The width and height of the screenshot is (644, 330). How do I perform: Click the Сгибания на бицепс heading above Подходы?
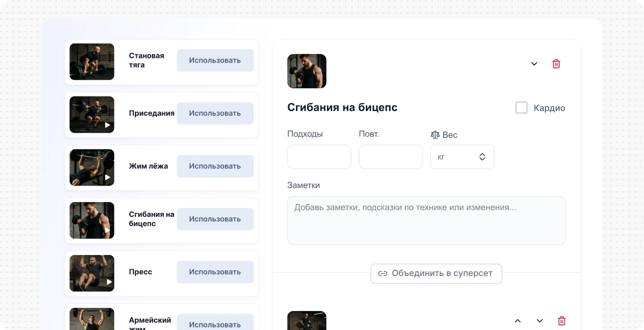(343, 107)
